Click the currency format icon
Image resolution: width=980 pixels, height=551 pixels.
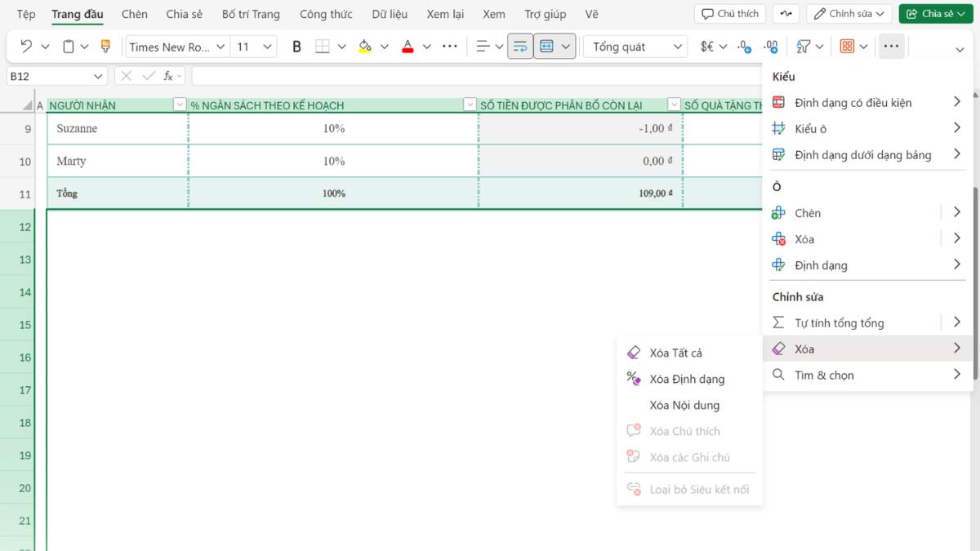[x=707, y=47]
